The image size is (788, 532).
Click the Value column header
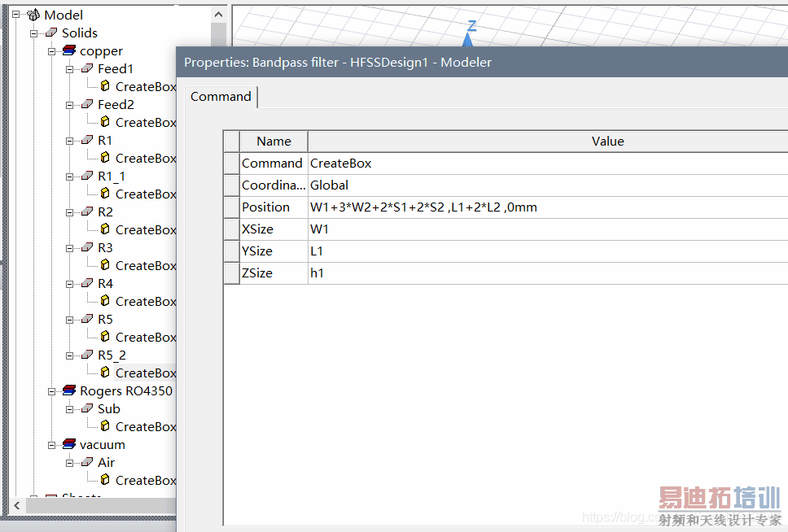pyautogui.click(x=548, y=142)
